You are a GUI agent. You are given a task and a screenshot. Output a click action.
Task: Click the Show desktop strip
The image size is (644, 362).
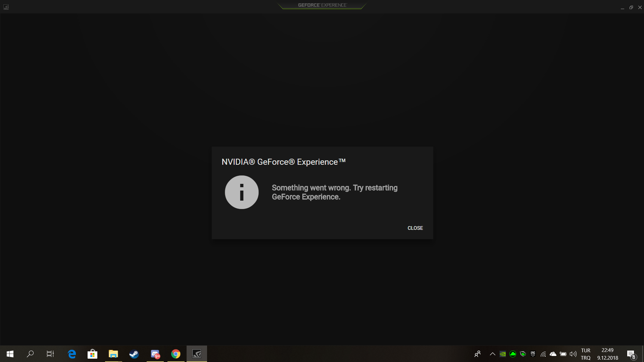[x=643, y=354]
